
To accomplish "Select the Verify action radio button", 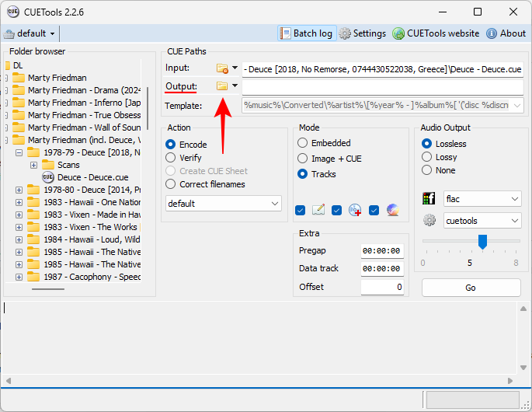I will pos(171,158).
